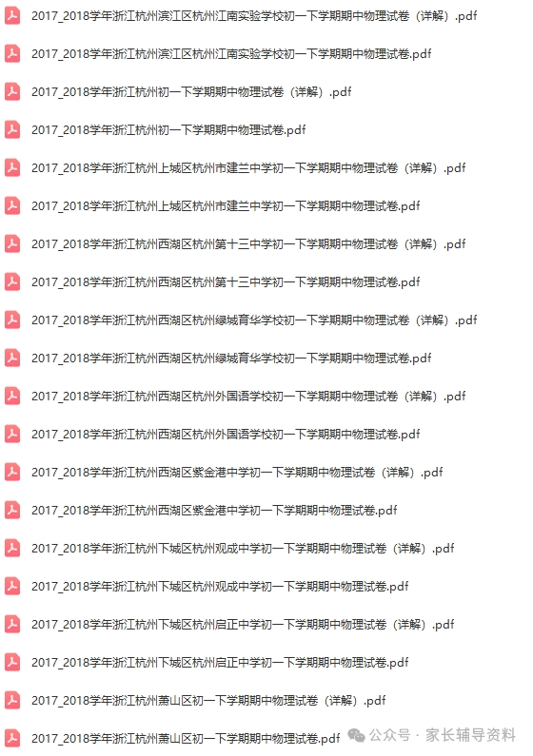This screenshot has width=533, height=756.
Task: Click PDF icon of 建兰中学 (详解) file
Action: coord(12,167)
